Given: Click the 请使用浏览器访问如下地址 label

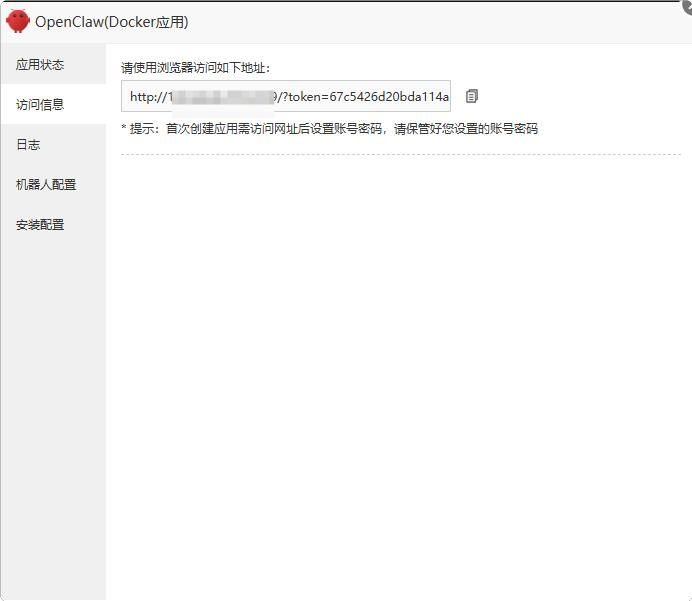Looking at the screenshot, I should (x=196, y=68).
